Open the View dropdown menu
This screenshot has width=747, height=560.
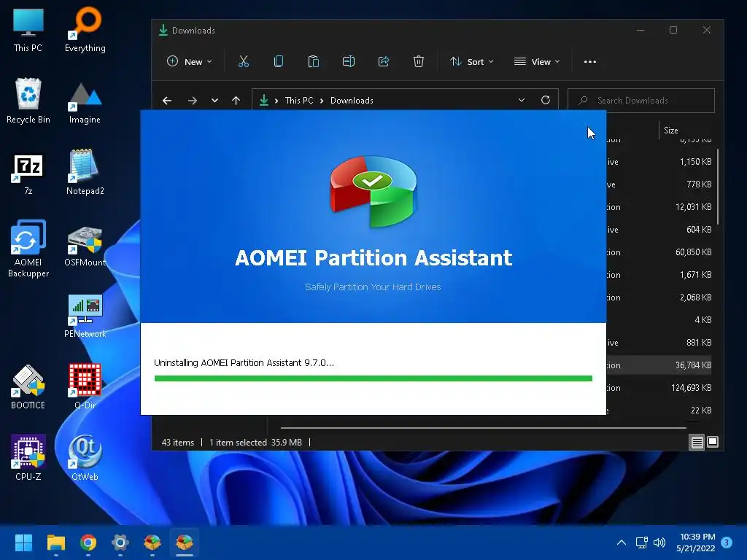(x=537, y=61)
